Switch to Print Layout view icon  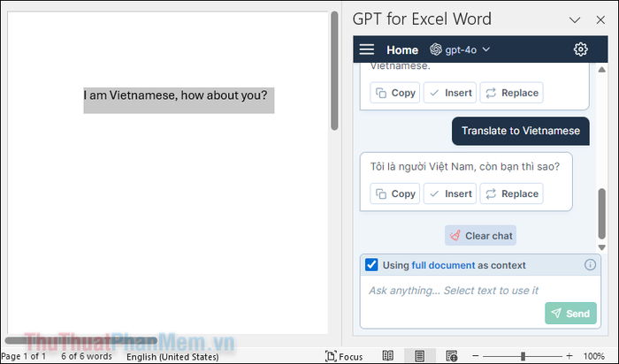click(420, 356)
